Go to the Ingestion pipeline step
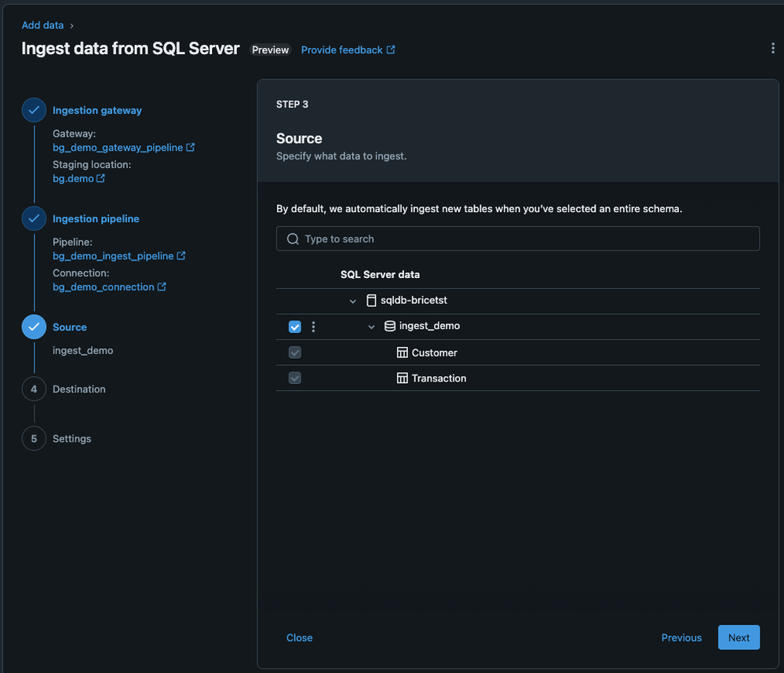The image size is (784, 673). point(96,218)
